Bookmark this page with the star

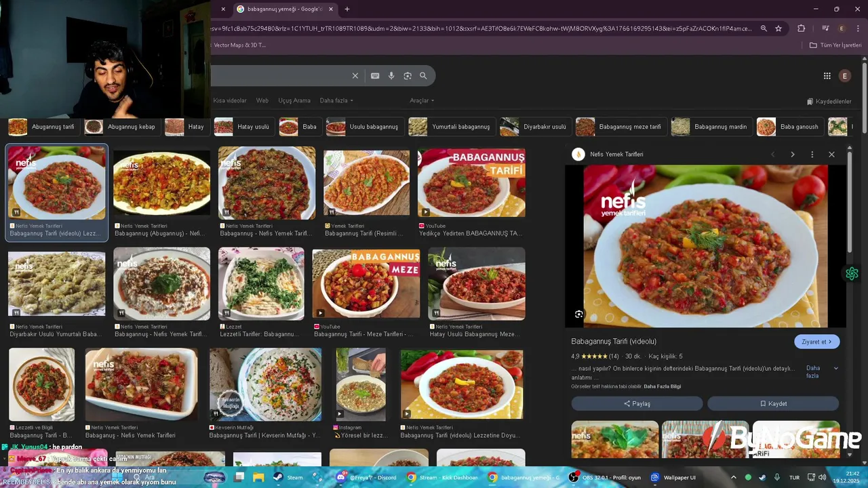(x=778, y=28)
